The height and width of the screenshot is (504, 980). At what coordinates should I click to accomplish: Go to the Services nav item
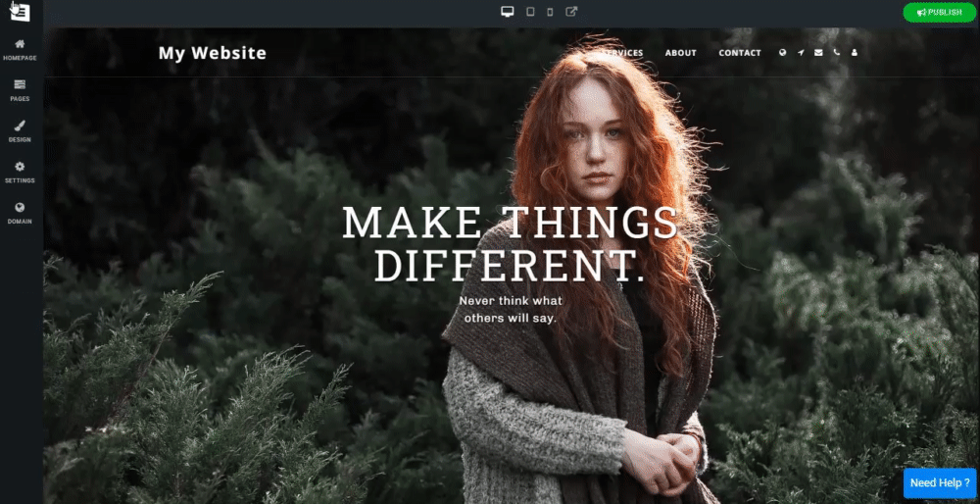[623, 53]
